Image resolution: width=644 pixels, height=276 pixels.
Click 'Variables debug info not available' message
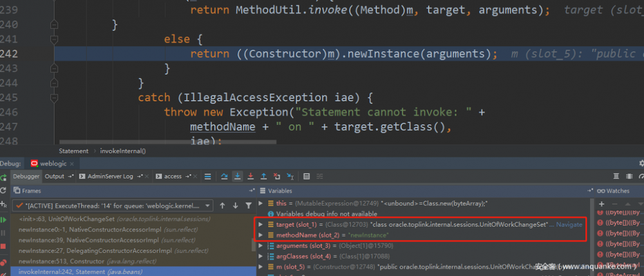click(327, 214)
